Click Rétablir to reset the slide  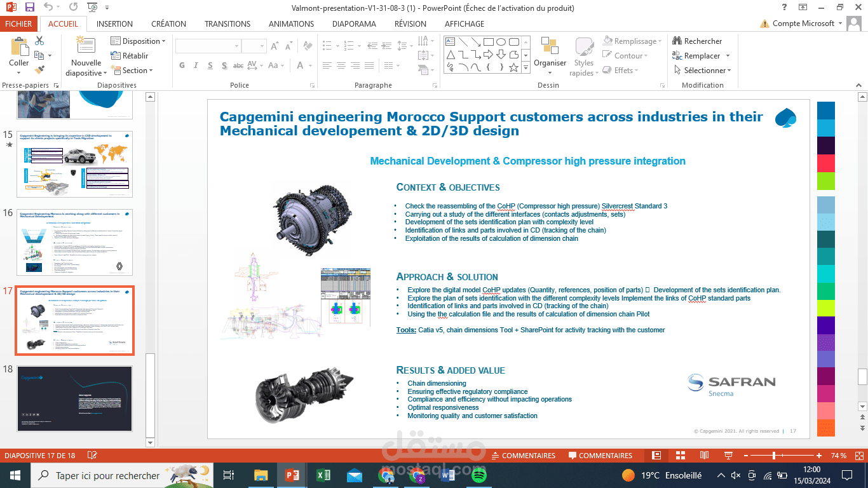click(x=130, y=56)
